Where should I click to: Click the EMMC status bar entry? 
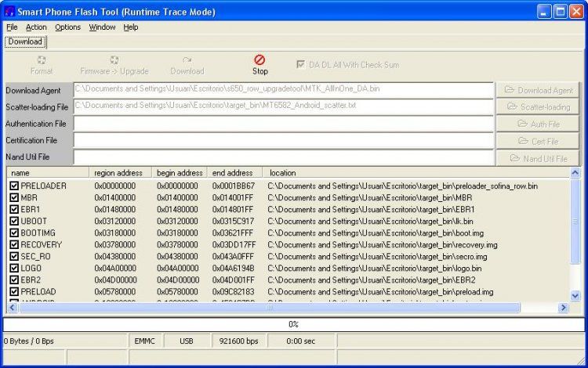(145, 341)
